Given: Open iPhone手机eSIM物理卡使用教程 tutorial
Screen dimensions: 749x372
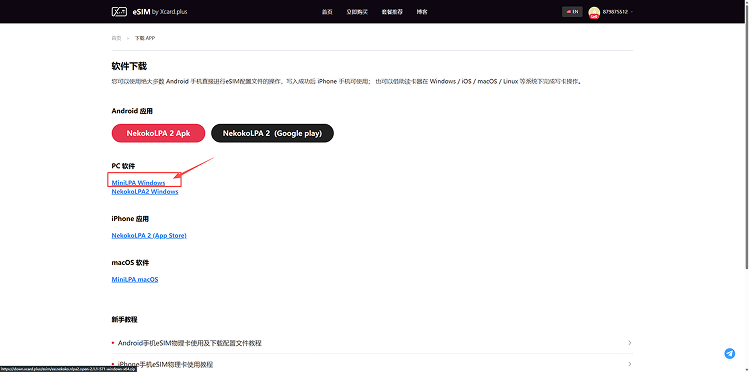Looking at the screenshot, I should click(165, 364).
